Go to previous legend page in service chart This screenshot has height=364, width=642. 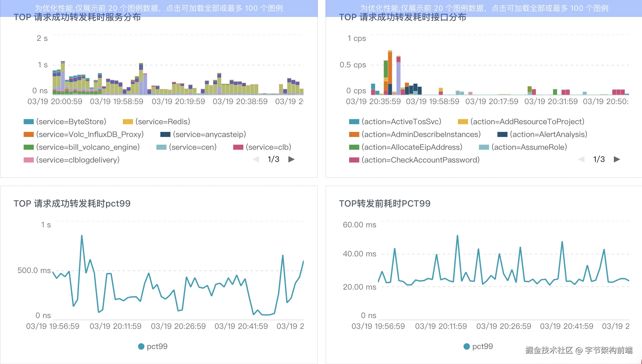coord(256,159)
